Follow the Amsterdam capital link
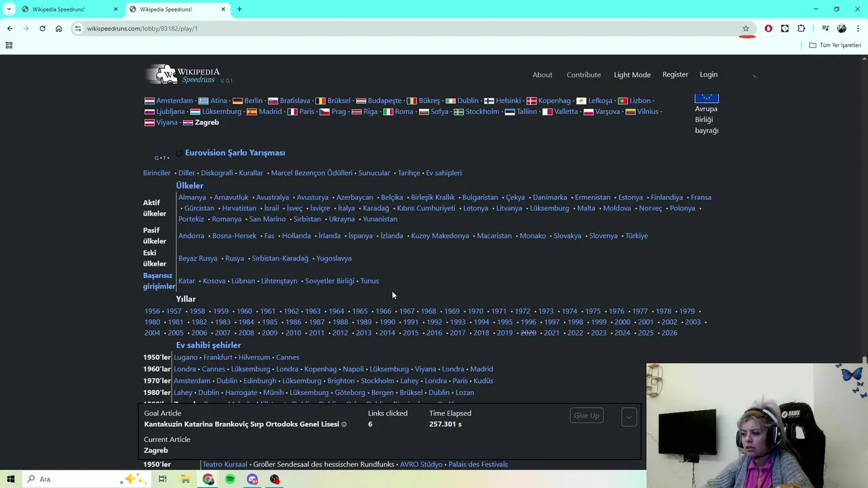 (x=174, y=101)
